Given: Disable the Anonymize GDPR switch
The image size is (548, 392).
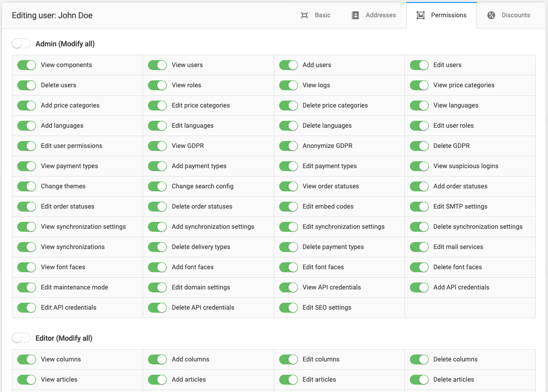Looking at the screenshot, I should pos(289,146).
